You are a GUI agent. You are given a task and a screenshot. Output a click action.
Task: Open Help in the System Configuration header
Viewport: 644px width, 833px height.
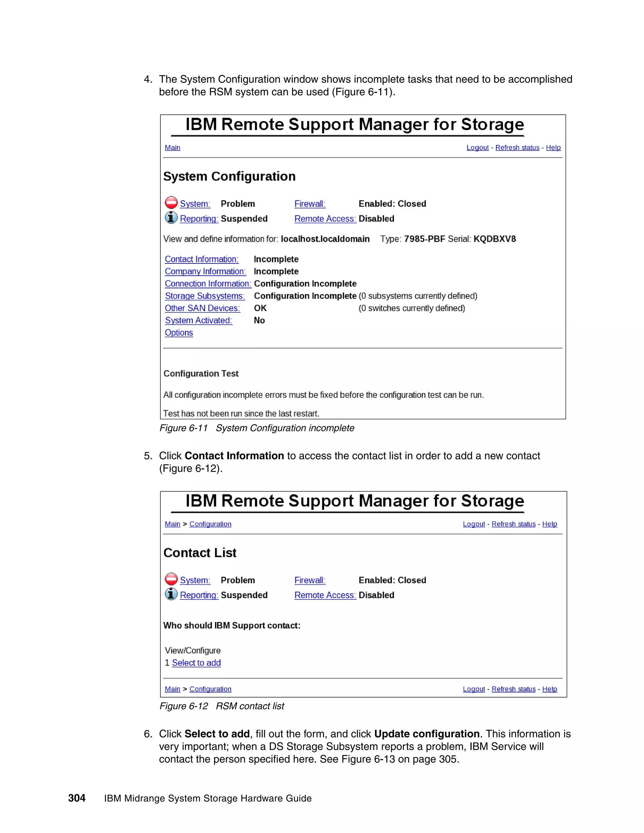[x=553, y=148]
